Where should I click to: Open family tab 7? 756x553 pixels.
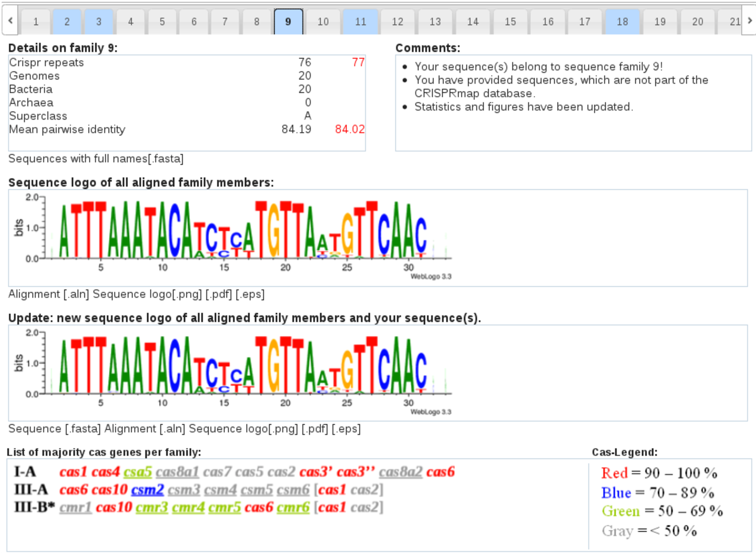tap(225, 22)
